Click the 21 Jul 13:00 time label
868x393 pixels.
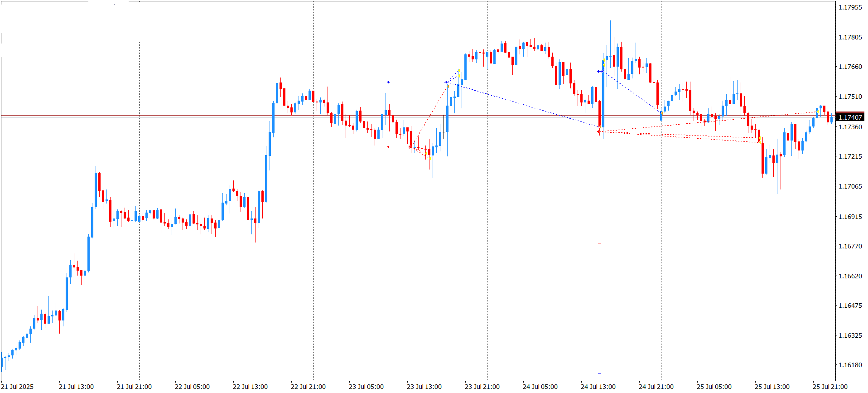pyautogui.click(x=76, y=387)
